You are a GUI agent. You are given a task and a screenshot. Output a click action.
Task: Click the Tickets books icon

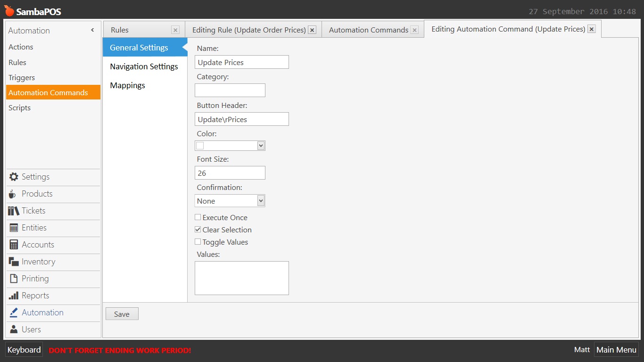click(14, 211)
